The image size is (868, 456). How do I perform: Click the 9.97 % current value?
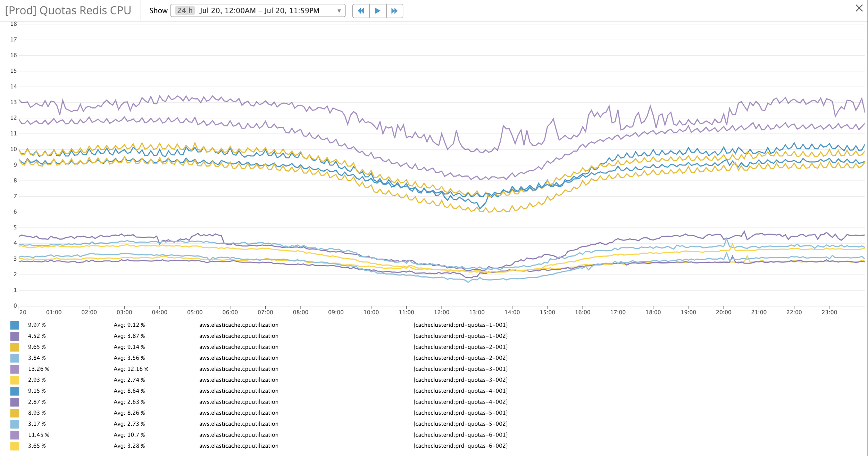(x=37, y=325)
